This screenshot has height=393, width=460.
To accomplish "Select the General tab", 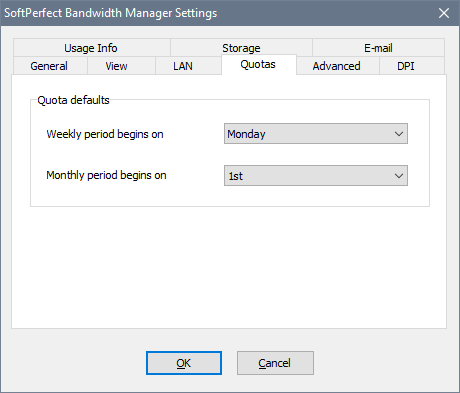I will (50, 66).
